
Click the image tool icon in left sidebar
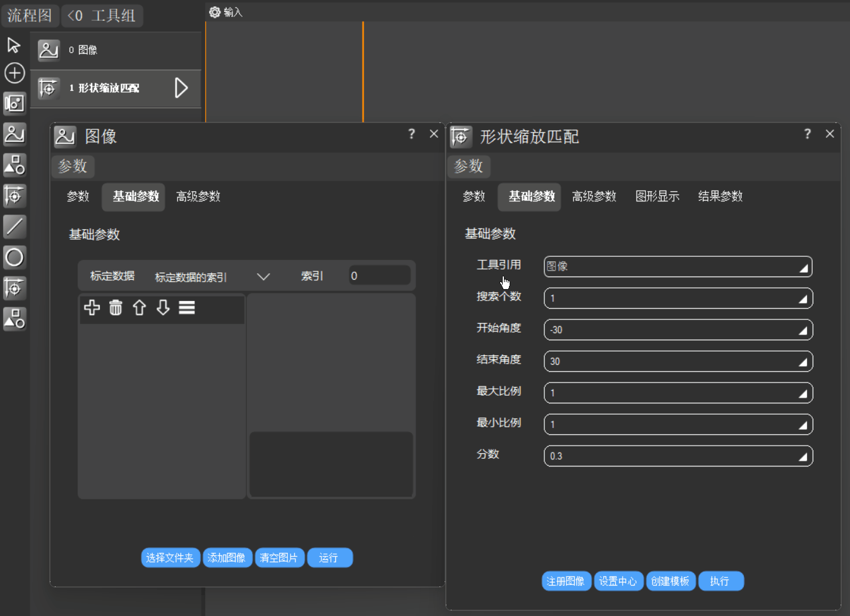point(15,134)
